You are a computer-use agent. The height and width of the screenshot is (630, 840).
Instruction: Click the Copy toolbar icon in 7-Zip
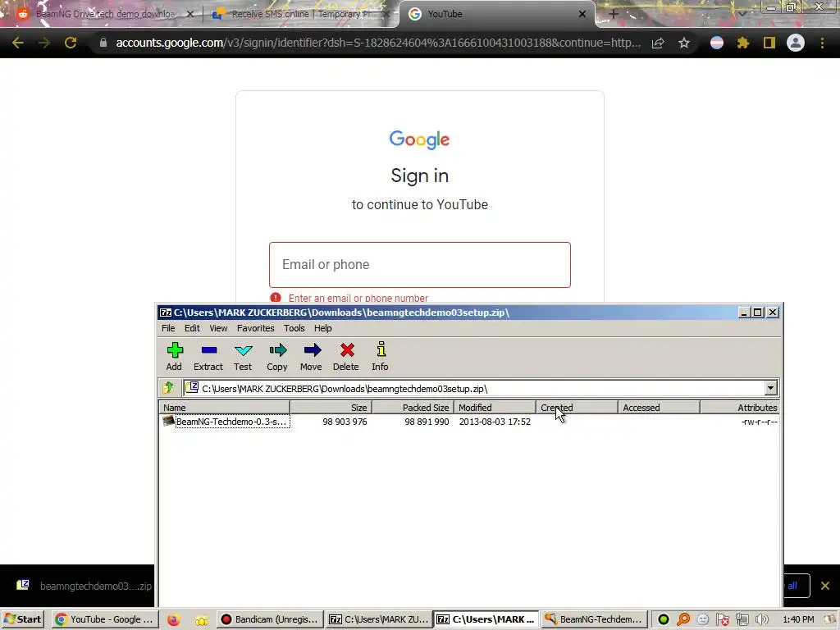tap(277, 356)
